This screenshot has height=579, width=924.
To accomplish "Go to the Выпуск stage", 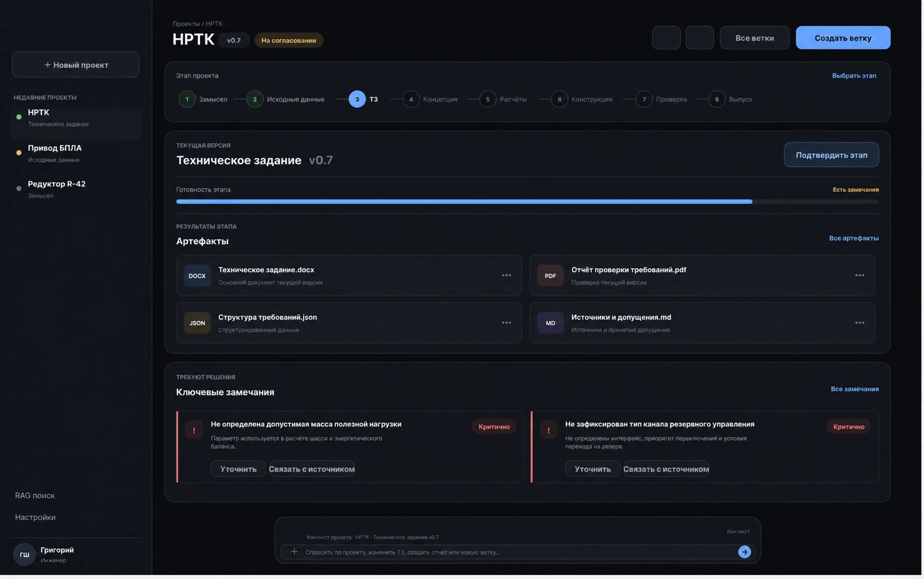I will [x=731, y=99].
